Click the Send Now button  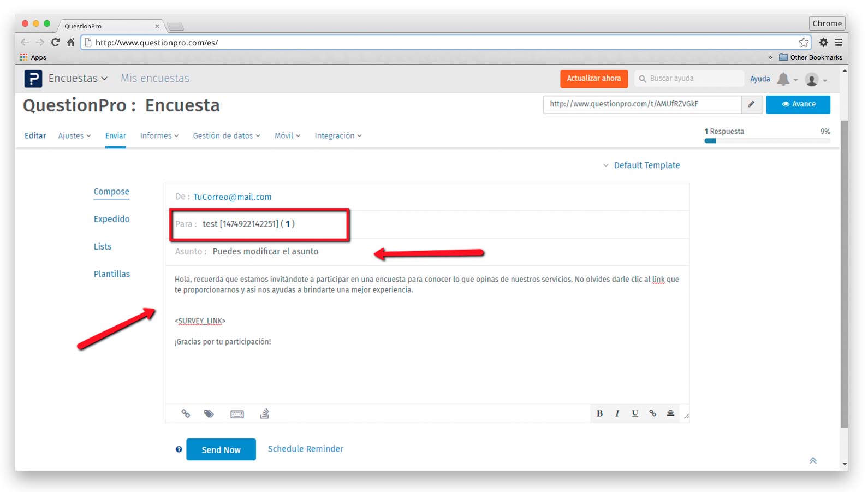click(221, 449)
